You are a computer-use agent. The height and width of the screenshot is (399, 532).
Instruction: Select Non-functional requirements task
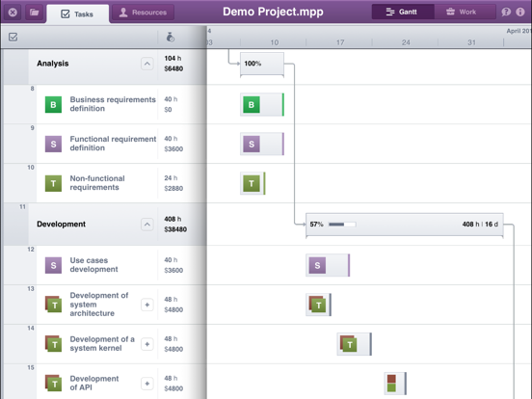tap(97, 183)
